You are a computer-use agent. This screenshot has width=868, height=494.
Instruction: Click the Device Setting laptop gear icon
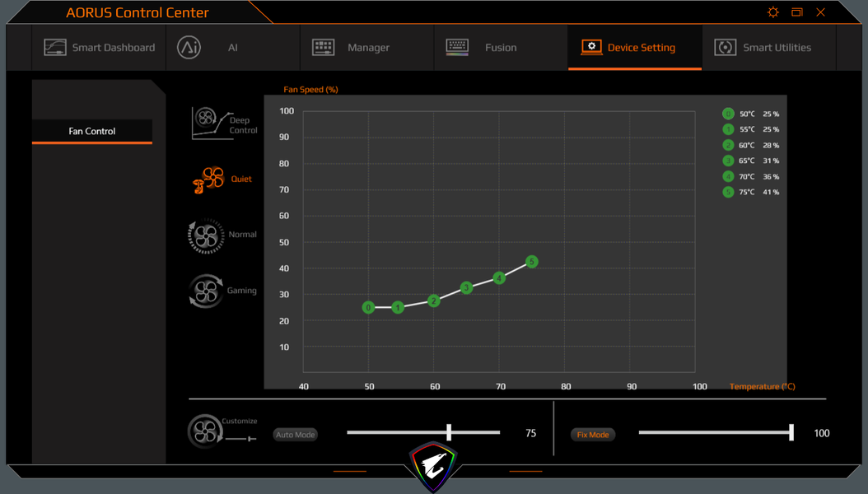(x=591, y=48)
